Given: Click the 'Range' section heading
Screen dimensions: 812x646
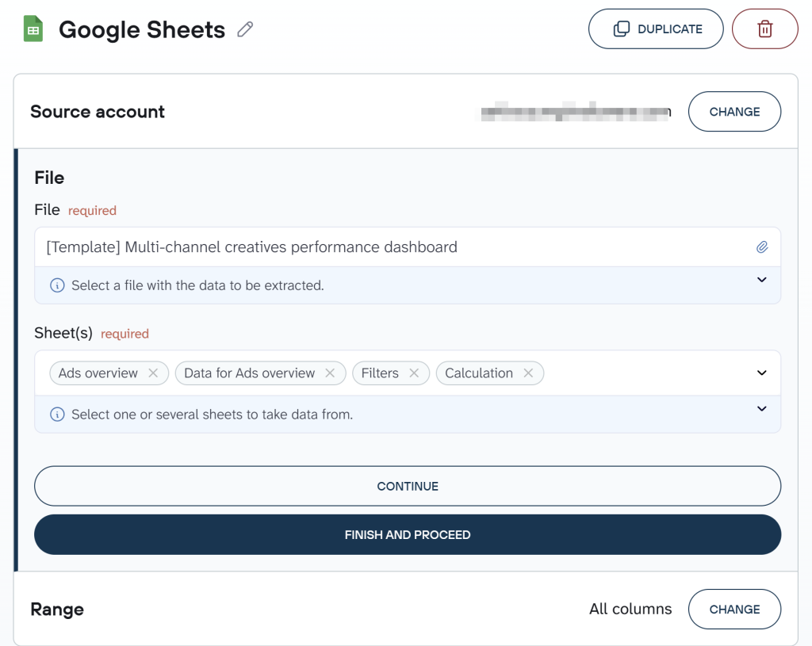Looking at the screenshot, I should pyautogui.click(x=57, y=610).
